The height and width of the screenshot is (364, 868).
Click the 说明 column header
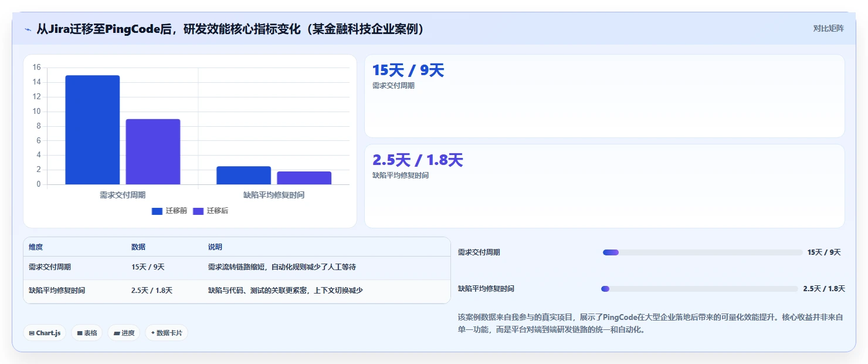click(x=215, y=247)
